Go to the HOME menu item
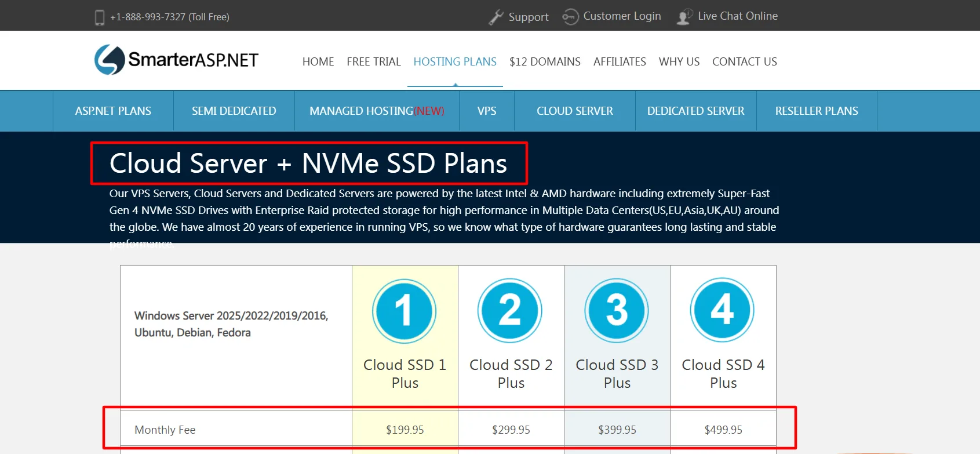Image resolution: width=980 pixels, height=454 pixels. [318, 61]
